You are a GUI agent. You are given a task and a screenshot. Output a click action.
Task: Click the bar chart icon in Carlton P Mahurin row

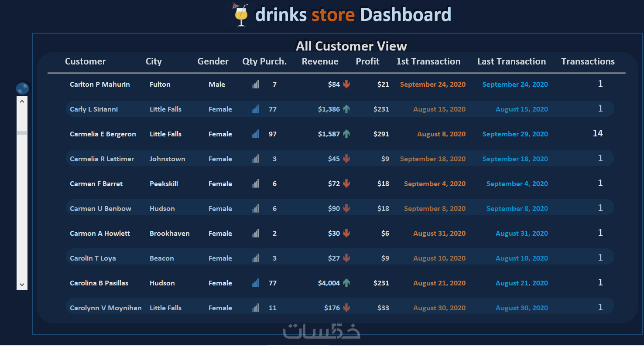[x=256, y=84]
